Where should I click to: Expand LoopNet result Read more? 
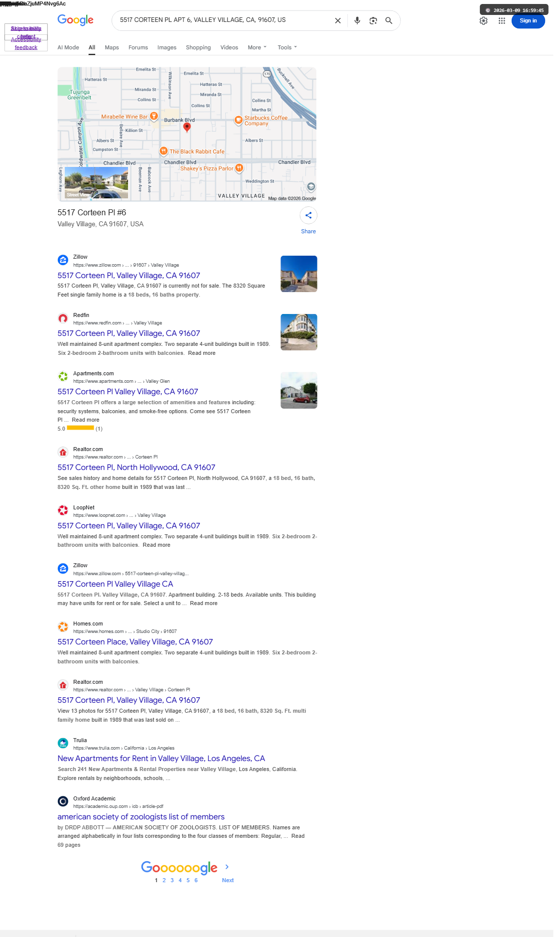[x=156, y=545]
